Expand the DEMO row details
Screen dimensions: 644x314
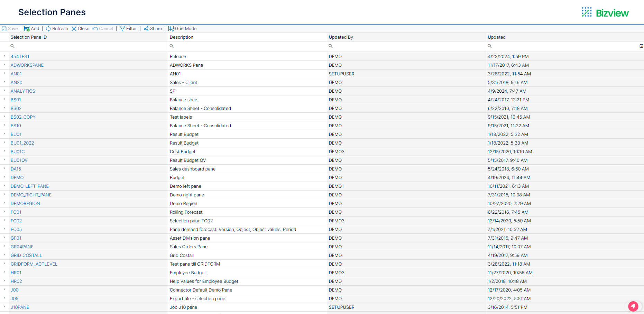pyautogui.click(x=4, y=177)
